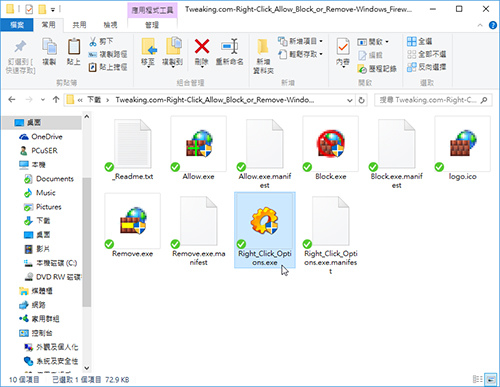Select Music in navigation pane
Image resolution: width=500 pixels, height=387 pixels.
tap(40, 193)
